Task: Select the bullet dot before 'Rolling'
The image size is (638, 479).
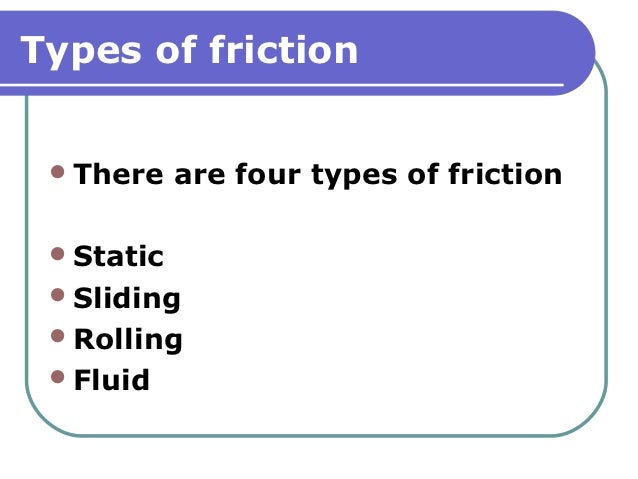Action: click(x=58, y=336)
